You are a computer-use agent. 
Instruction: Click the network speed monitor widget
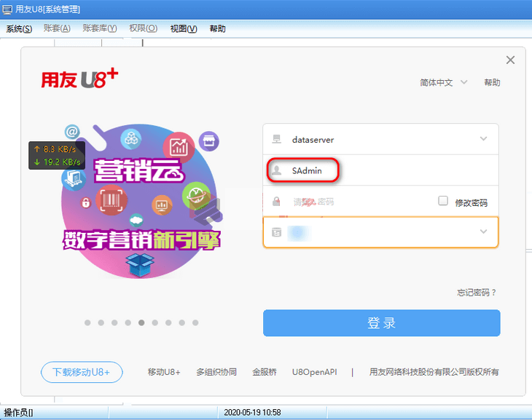click(57, 156)
